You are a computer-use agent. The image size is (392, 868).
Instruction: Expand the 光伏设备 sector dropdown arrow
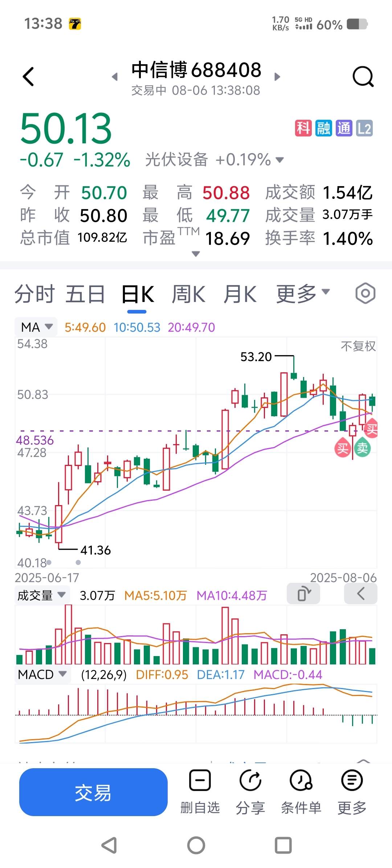click(280, 160)
